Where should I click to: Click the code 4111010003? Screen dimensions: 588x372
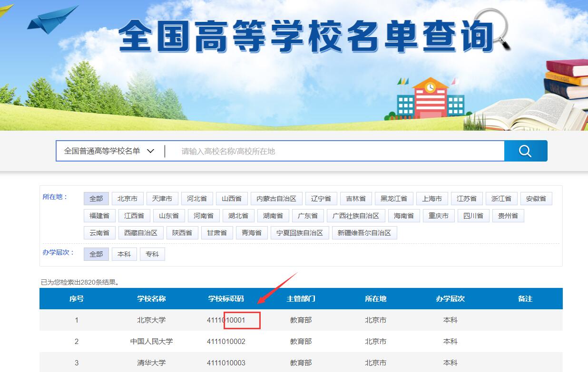coord(226,363)
